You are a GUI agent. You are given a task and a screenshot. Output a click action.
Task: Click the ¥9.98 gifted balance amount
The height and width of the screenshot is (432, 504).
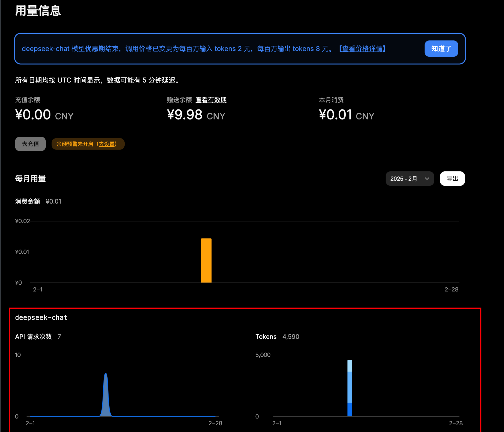pyautogui.click(x=185, y=115)
